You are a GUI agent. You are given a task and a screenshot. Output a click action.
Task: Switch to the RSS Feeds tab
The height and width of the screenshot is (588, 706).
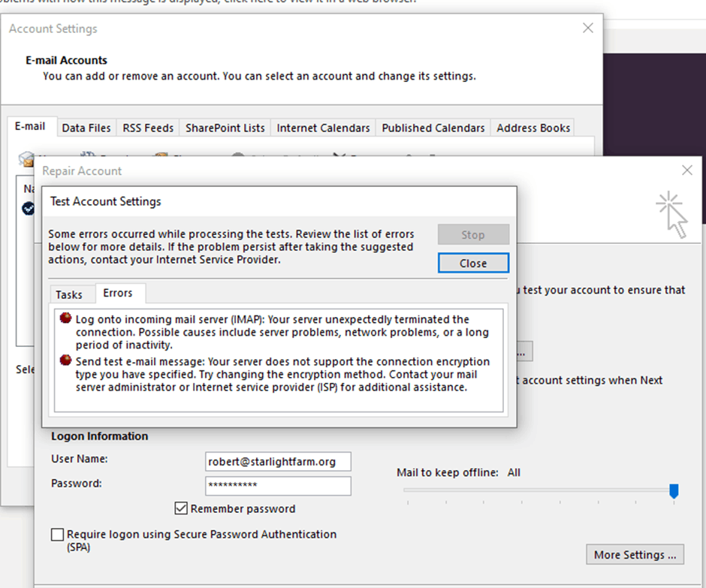point(148,128)
